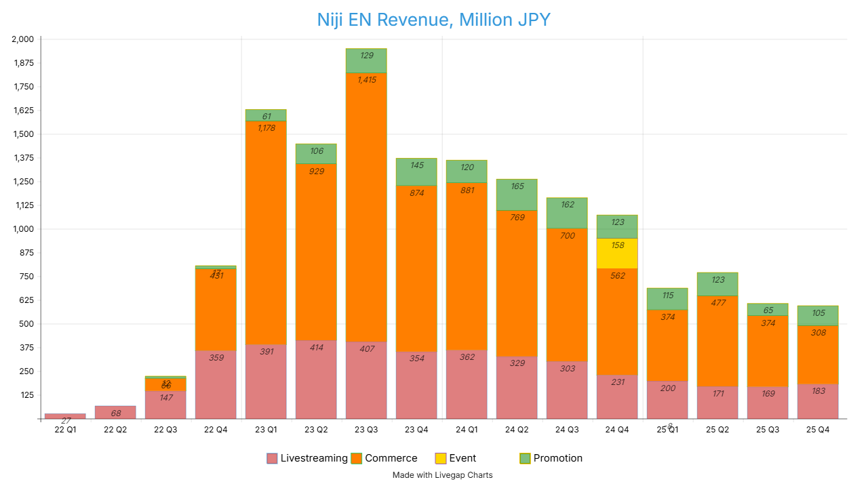Screen dimensions: 868x488
Task: Select the 22 Q2 Livestreaming bar showing 68
Action: click(x=115, y=412)
